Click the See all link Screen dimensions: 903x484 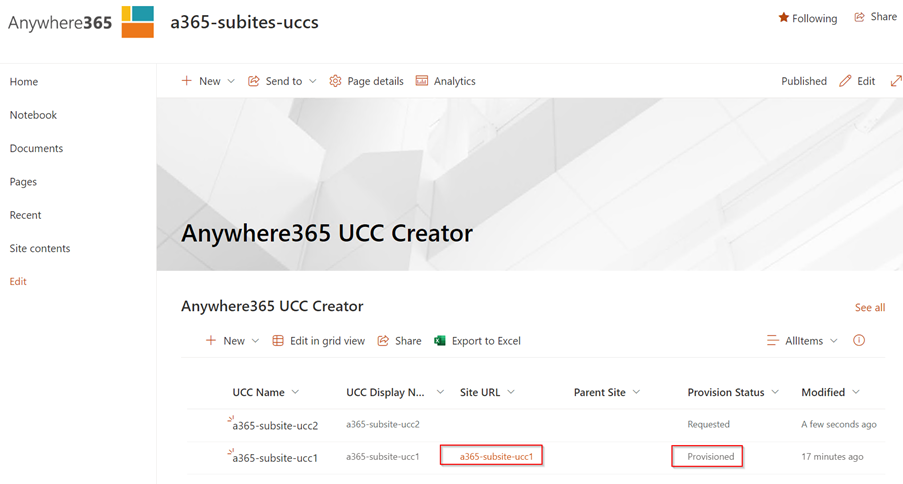[x=869, y=307]
